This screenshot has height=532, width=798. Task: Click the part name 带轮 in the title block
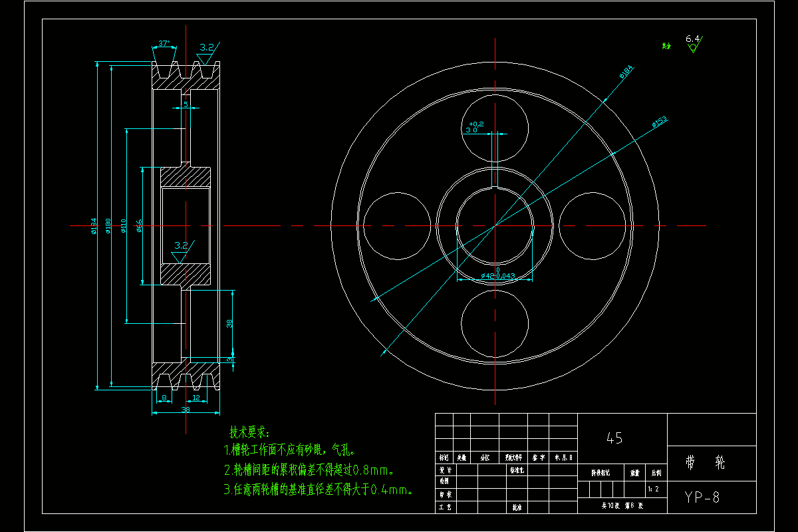[x=705, y=463]
